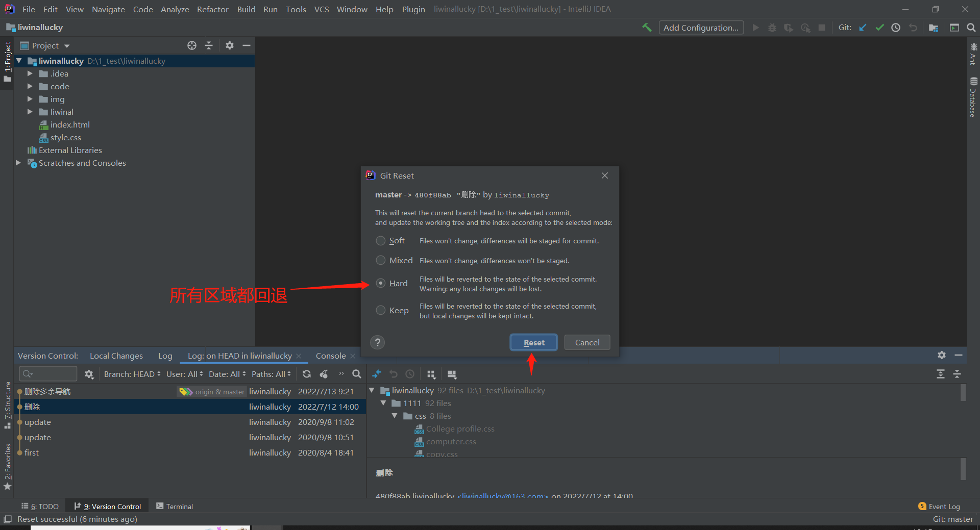
Task: Click the tool window toggle icon in the status bar corner
Action: click(8, 519)
